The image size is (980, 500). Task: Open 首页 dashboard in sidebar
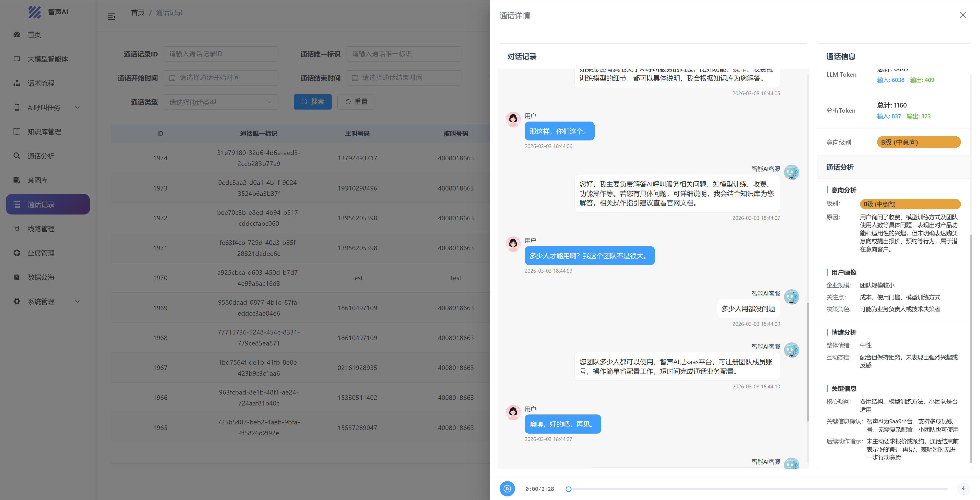[34, 35]
